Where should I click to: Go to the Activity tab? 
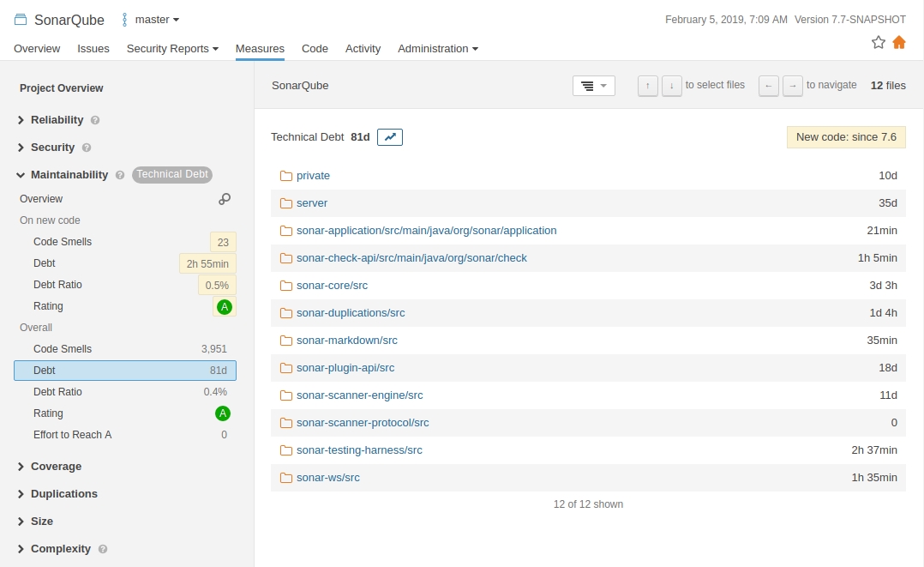pos(363,48)
